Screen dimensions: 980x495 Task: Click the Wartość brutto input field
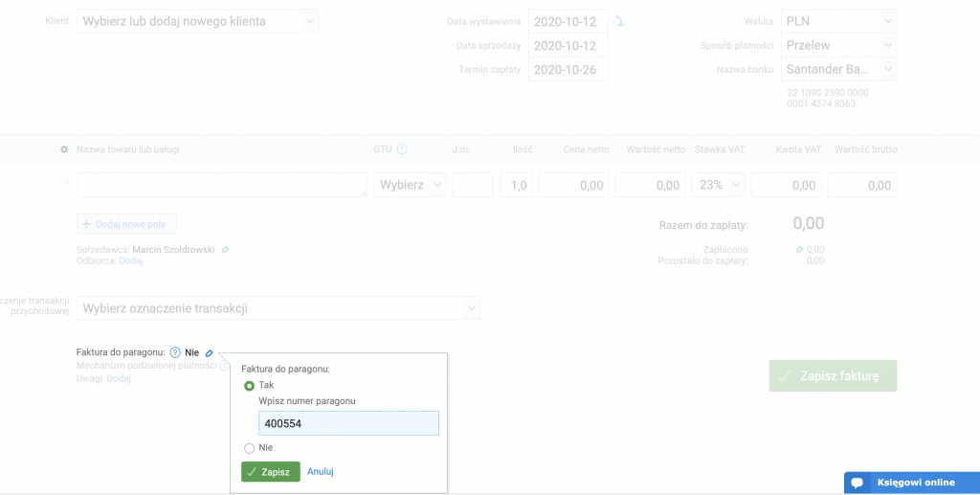pyautogui.click(x=862, y=185)
